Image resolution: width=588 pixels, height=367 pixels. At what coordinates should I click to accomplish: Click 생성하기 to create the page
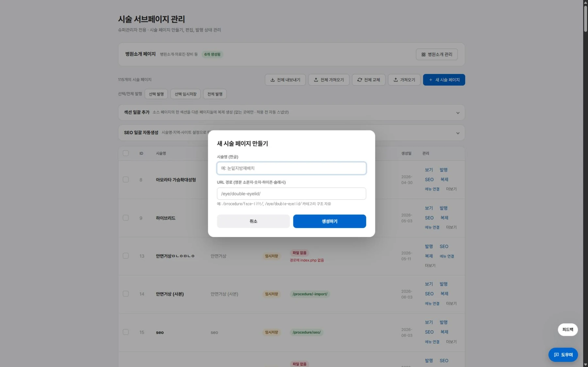[x=329, y=221]
